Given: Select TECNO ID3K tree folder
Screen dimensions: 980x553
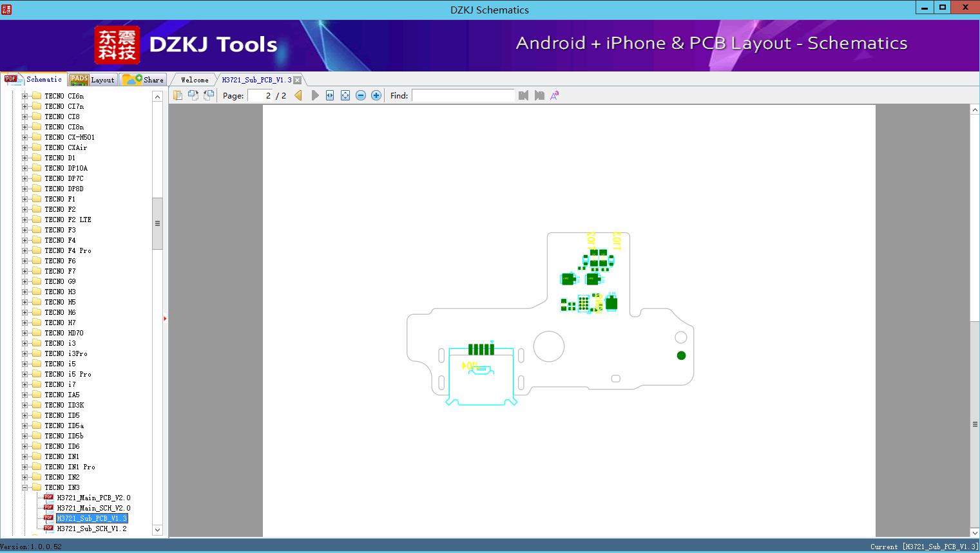Looking at the screenshot, I should coord(64,405).
